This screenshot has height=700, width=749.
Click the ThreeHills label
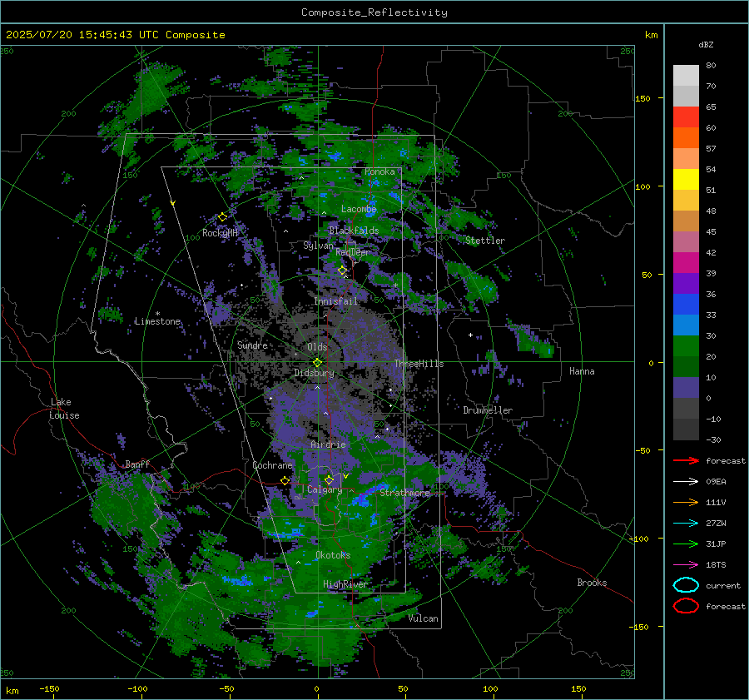click(x=419, y=364)
